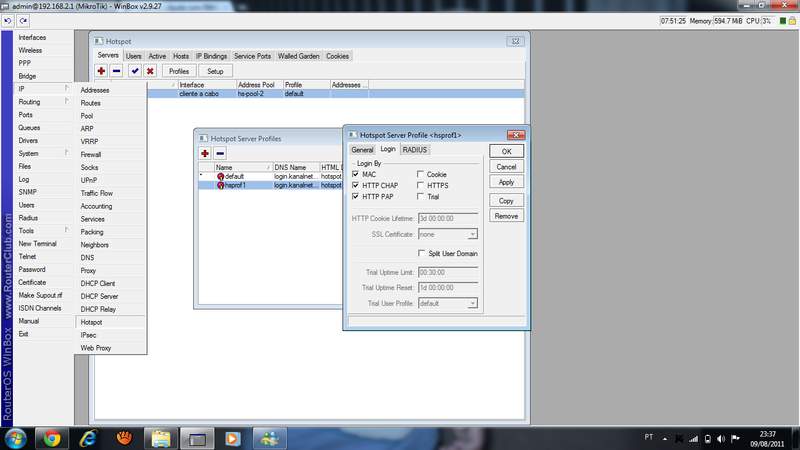
Task: Open the media player taskbar icon
Action: (x=233, y=438)
